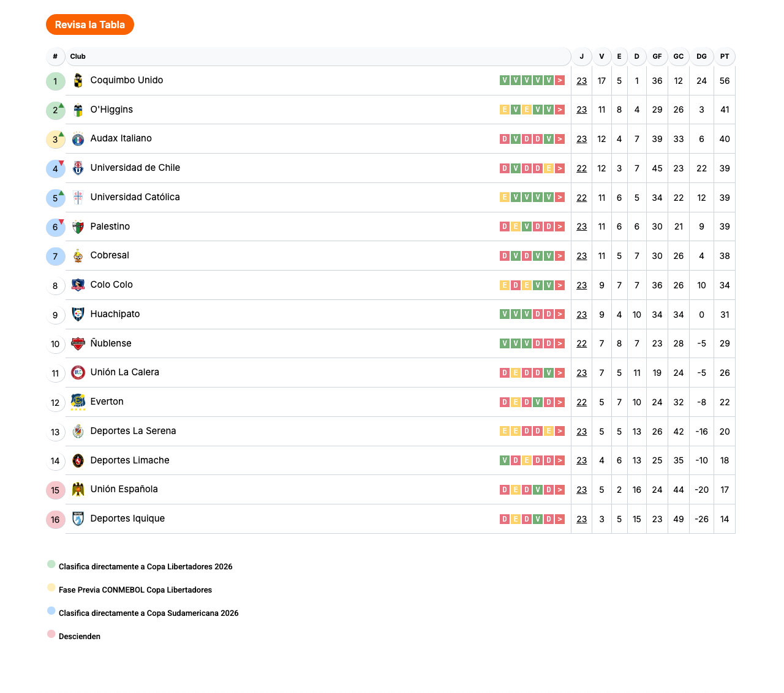Click the Universidad de Chile crest

78,168
